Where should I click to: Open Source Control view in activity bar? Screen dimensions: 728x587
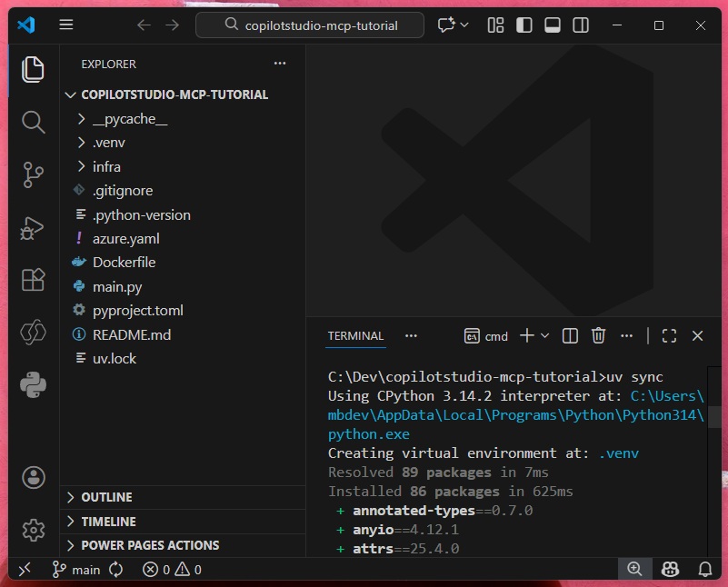click(x=33, y=174)
